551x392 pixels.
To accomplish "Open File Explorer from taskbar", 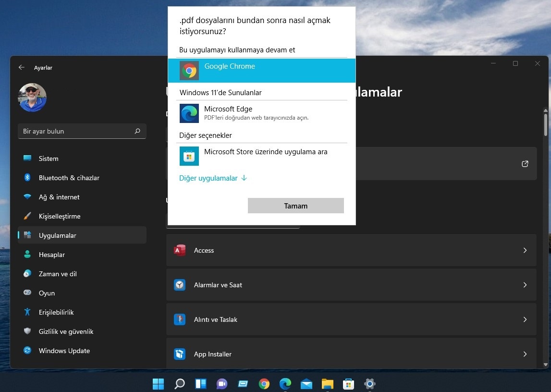I will [x=328, y=383].
